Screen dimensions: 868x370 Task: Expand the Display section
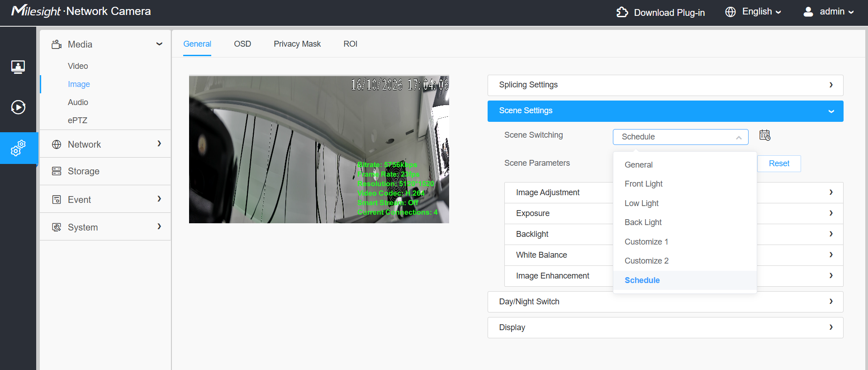(665, 327)
